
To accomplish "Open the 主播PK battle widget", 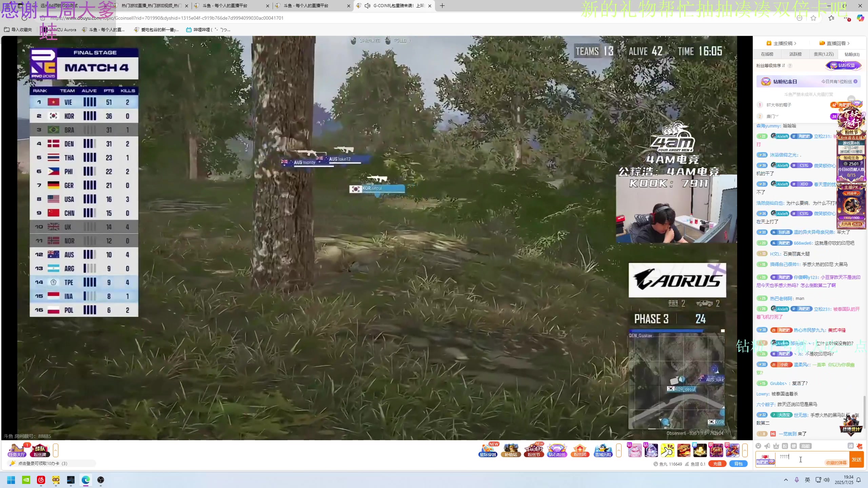I will click(x=851, y=206).
